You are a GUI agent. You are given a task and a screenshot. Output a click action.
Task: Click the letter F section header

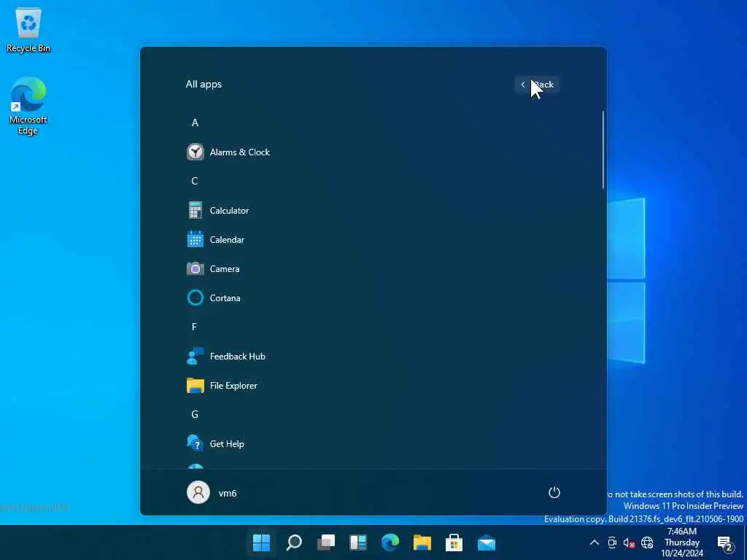tap(194, 327)
